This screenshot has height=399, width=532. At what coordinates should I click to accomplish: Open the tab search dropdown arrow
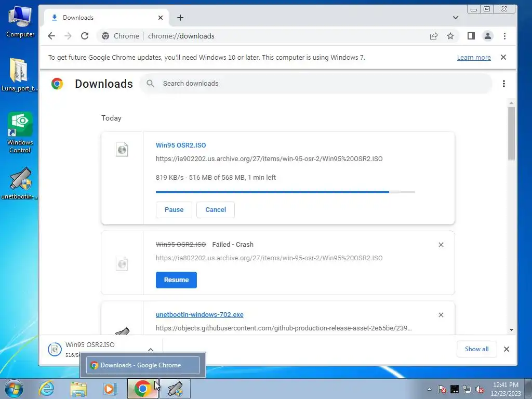(455, 18)
